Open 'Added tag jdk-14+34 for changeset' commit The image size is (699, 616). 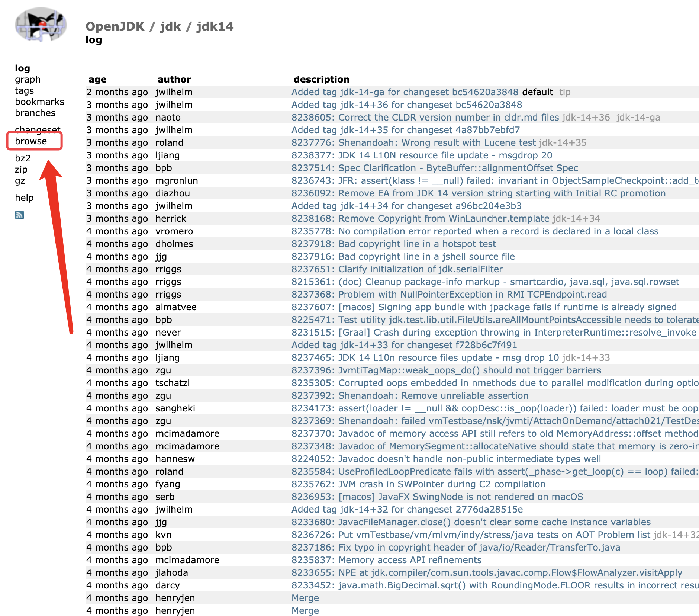[406, 206]
